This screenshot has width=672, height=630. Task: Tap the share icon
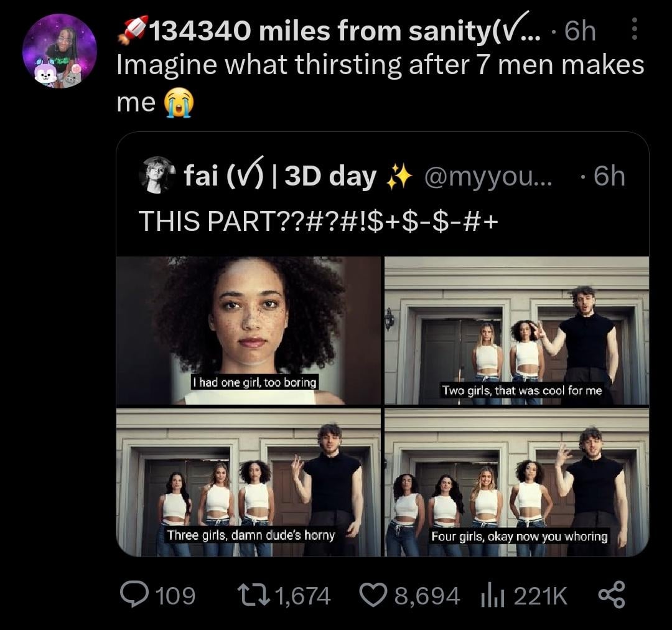pyautogui.click(x=610, y=596)
